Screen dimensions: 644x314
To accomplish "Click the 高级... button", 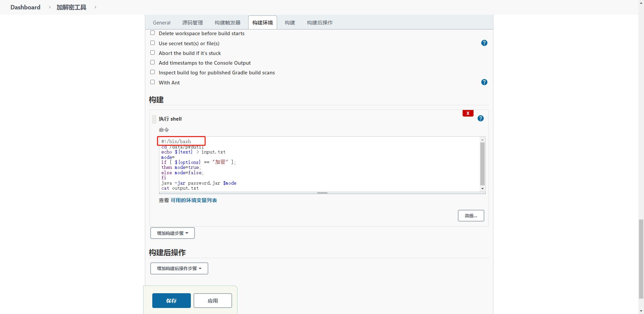I will pos(471,215).
